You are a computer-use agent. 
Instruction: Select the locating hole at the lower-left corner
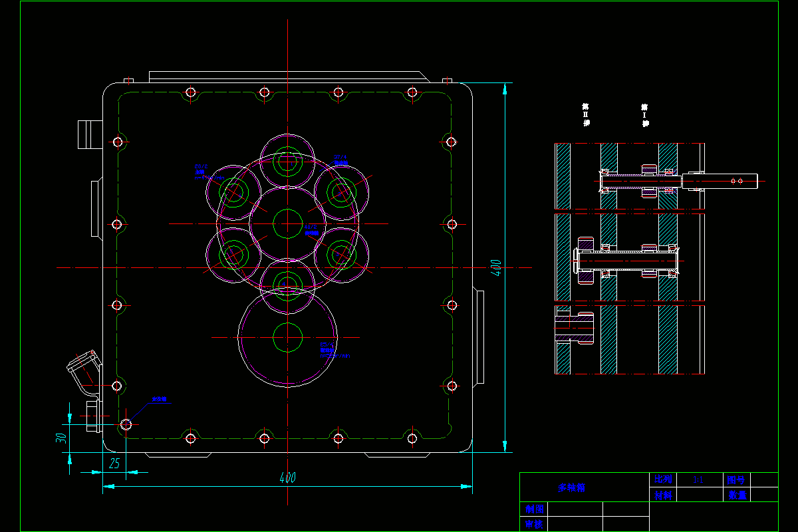click(x=126, y=424)
